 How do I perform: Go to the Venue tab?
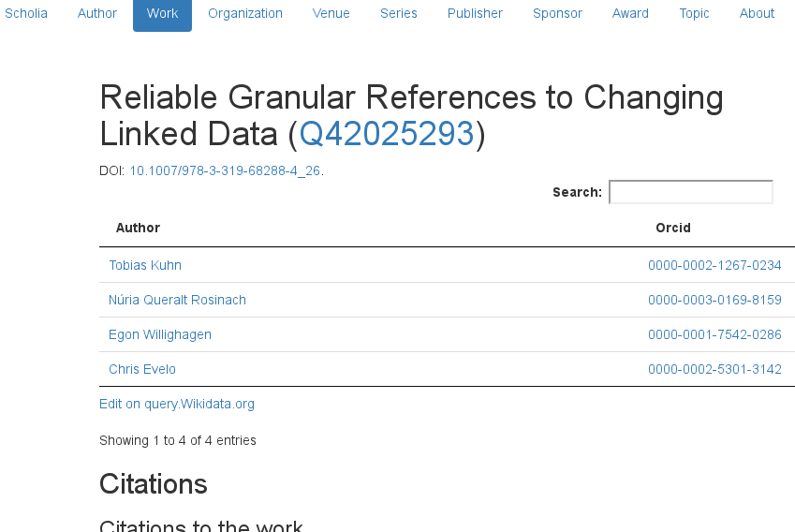(x=331, y=13)
